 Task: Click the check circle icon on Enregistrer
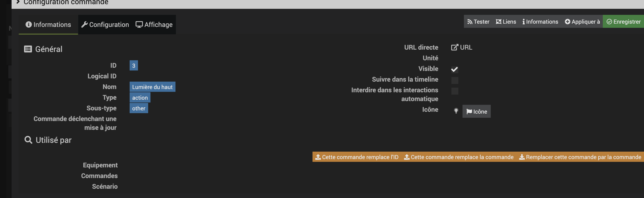tap(609, 22)
